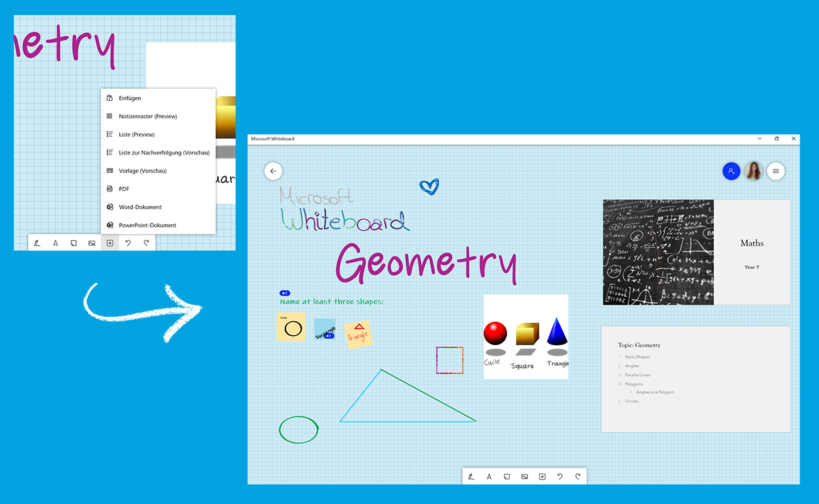Select Notizenraster (Preview) menu entry
This screenshot has width=819, height=504.
[x=158, y=117]
